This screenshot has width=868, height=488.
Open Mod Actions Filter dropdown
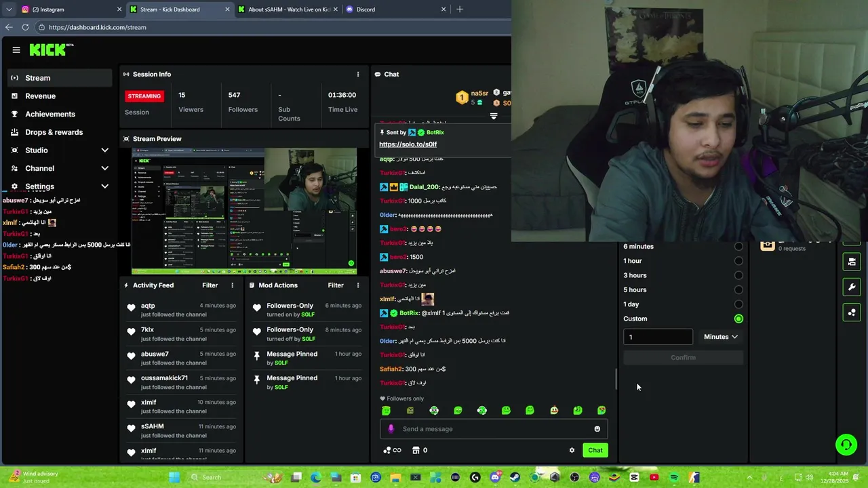click(336, 285)
